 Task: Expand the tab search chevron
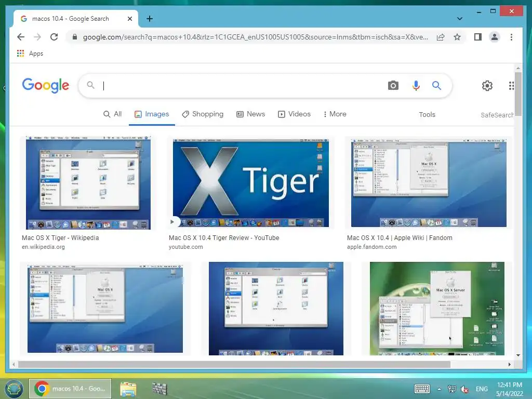click(x=459, y=19)
